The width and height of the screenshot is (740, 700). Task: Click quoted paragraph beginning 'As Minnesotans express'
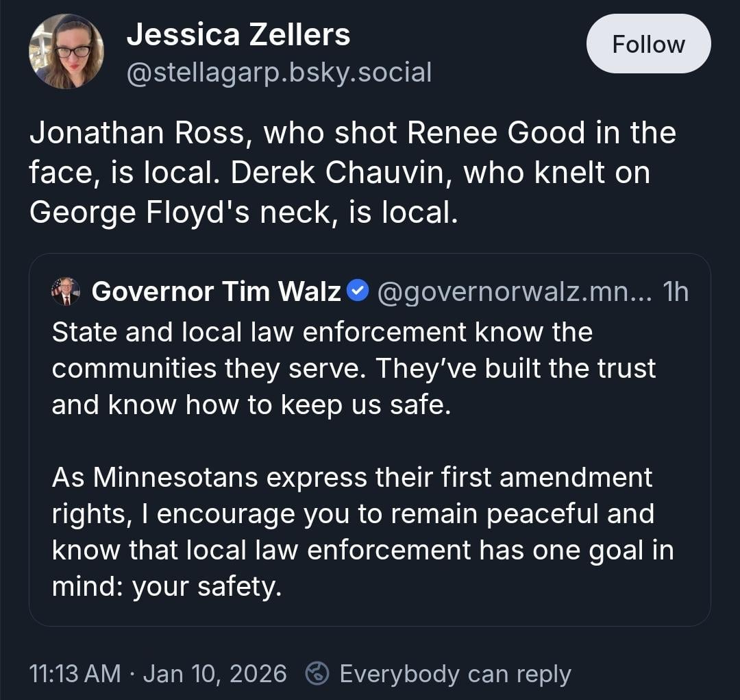[352, 477]
